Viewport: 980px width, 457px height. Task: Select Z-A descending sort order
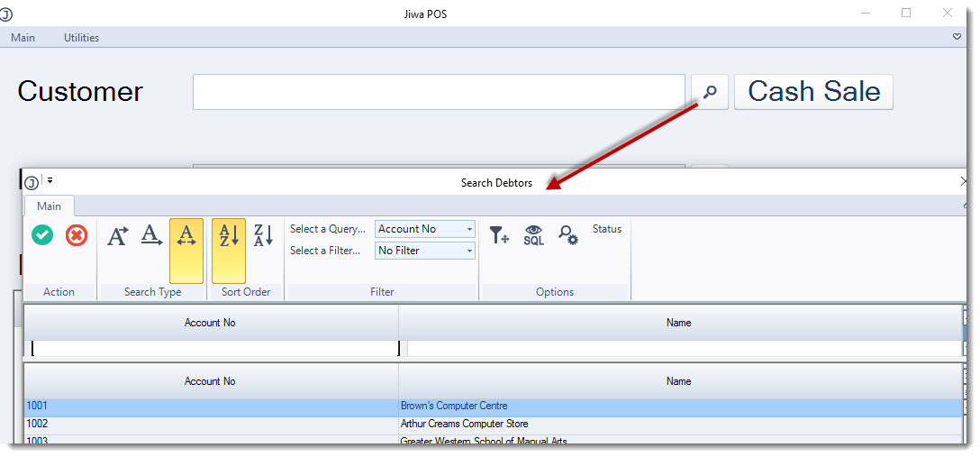(x=263, y=235)
